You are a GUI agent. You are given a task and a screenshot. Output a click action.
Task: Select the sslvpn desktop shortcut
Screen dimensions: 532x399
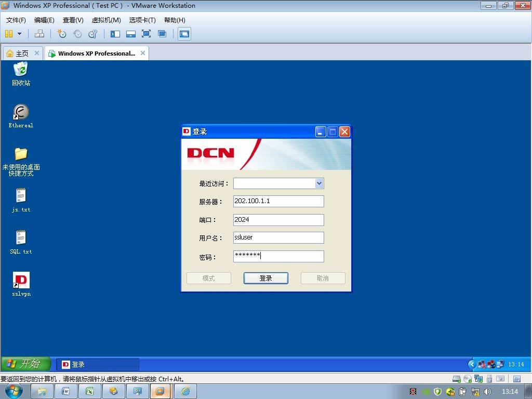click(x=21, y=284)
